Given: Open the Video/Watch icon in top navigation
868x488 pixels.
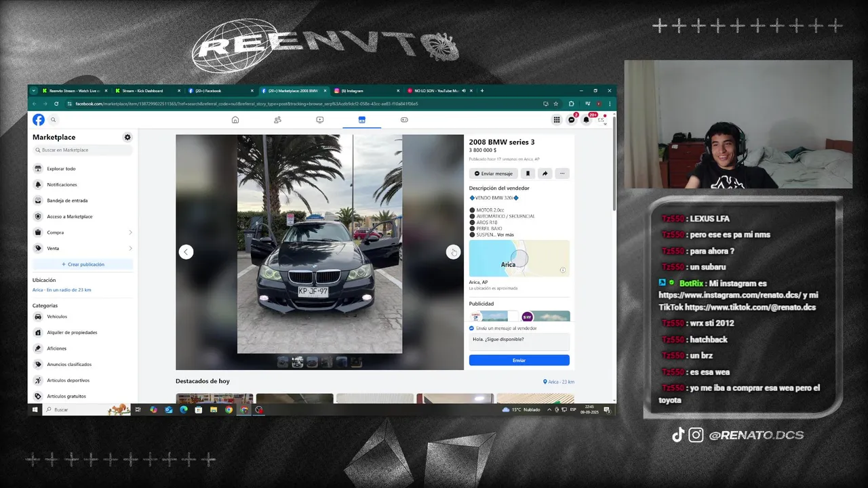Looking at the screenshot, I should [x=319, y=120].
